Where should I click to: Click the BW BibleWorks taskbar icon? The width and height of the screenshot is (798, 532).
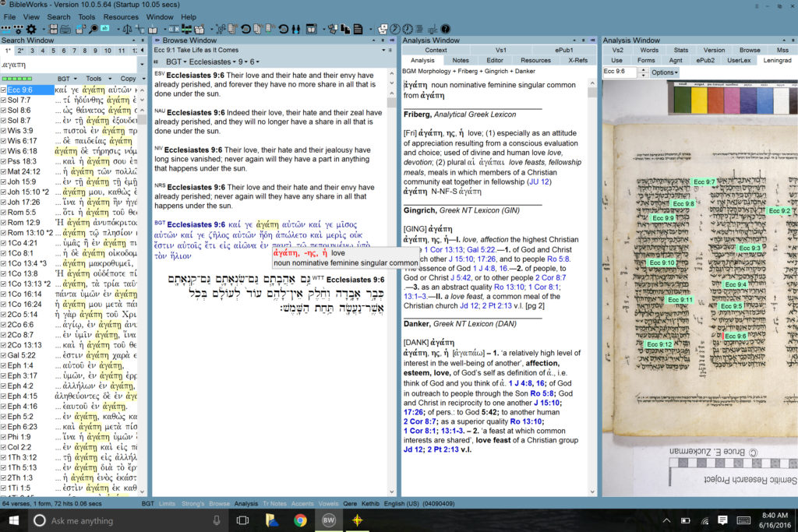point(329,520)
